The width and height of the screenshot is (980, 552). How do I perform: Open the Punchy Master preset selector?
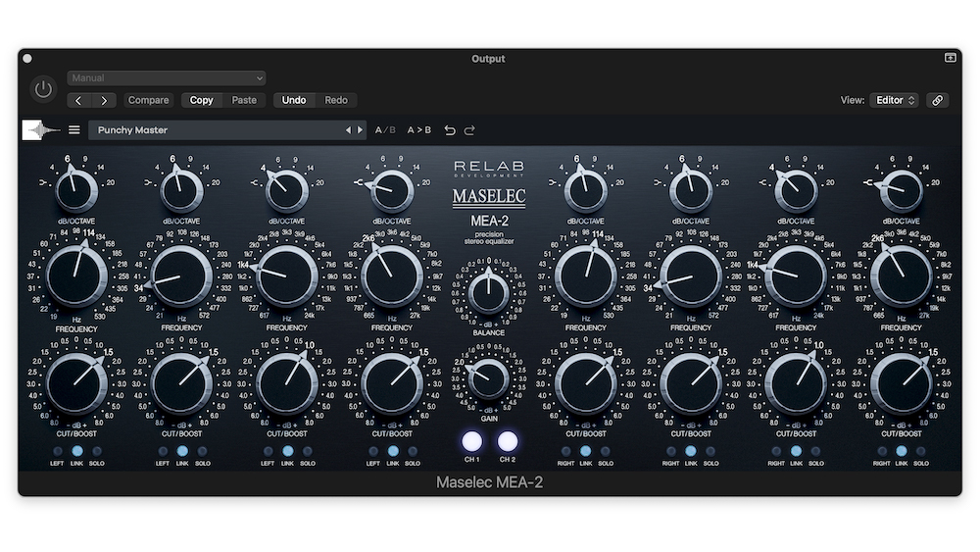(227, 130)
